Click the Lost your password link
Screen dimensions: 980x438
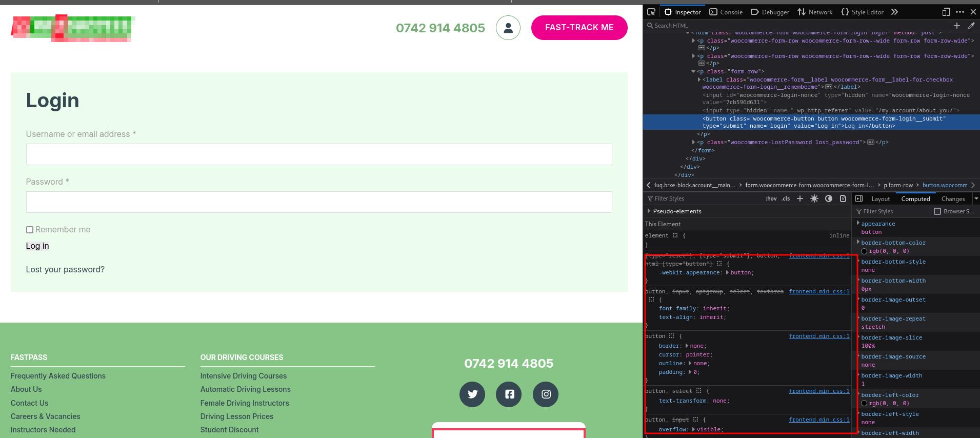pos(65,270)
